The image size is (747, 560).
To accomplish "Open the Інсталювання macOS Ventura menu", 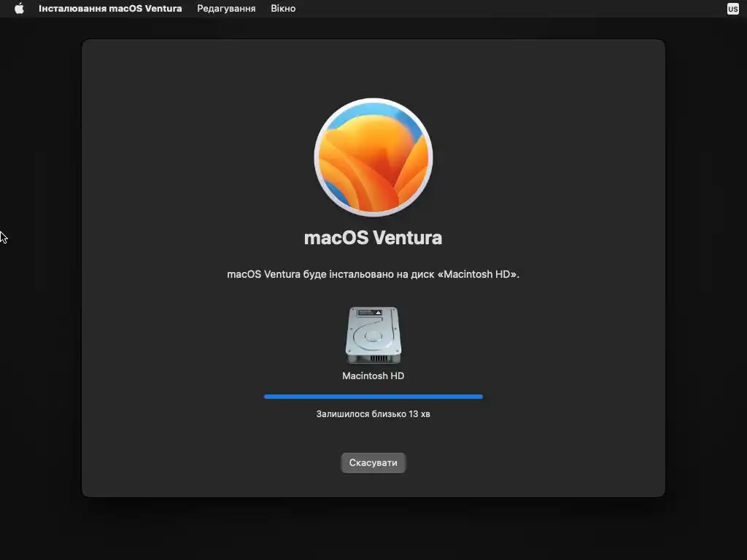I will (110, 9).
